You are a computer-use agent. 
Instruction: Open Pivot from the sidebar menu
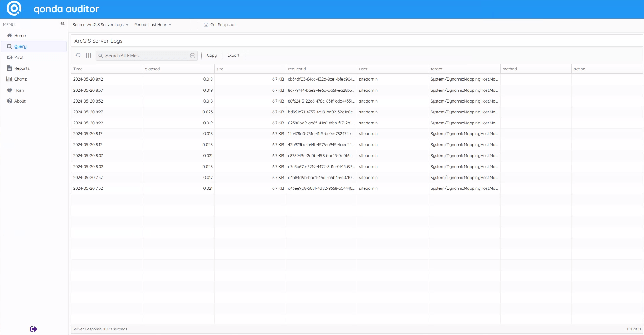pos(19,57)
